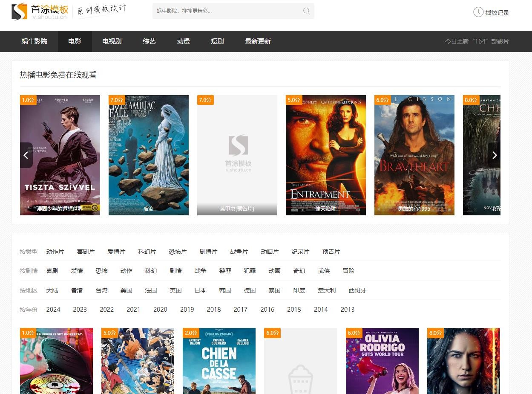Open the playback history clock icon

(x=478, y=12)
